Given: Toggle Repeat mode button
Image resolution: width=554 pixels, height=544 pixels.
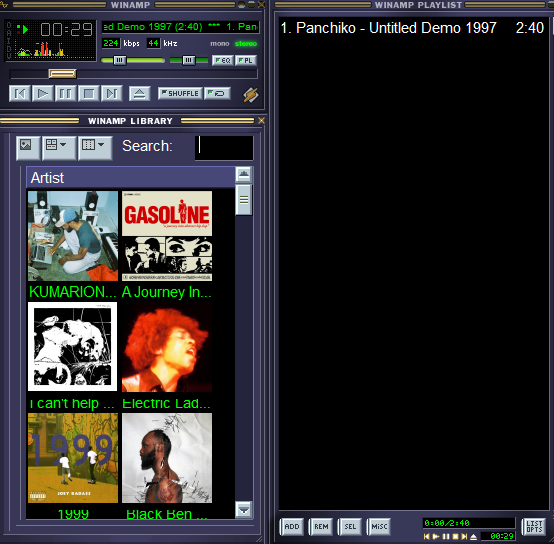Looking at the screenshot, I should [x=217, y=94].
